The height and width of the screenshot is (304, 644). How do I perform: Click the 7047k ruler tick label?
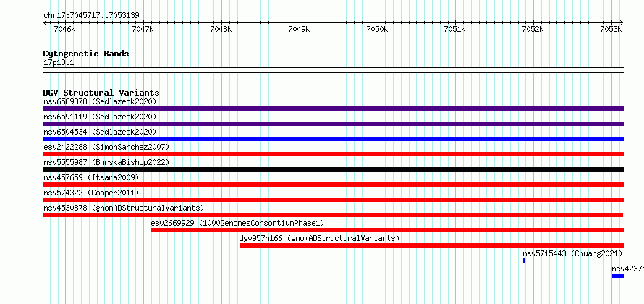[143, 30]
